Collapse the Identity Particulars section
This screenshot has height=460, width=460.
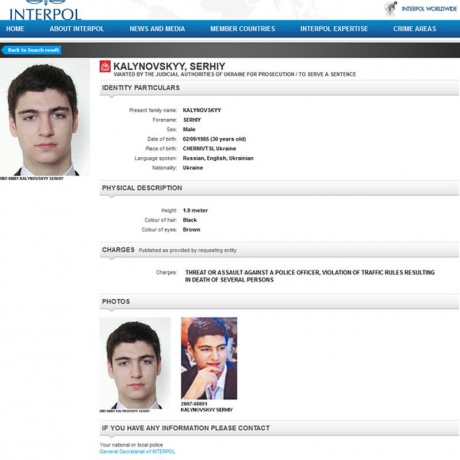[279, 88]
